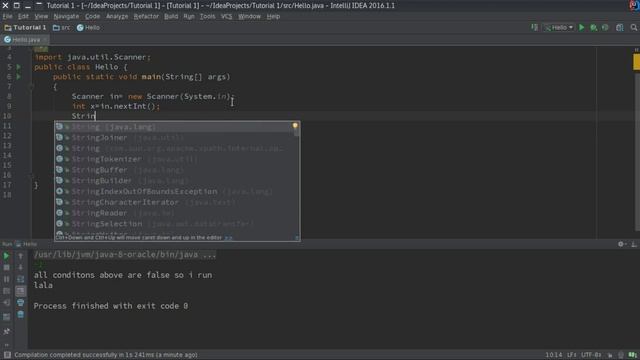Open the Analyze menu
The width and height of the screenshot is (640, 360).
(117, 16)
